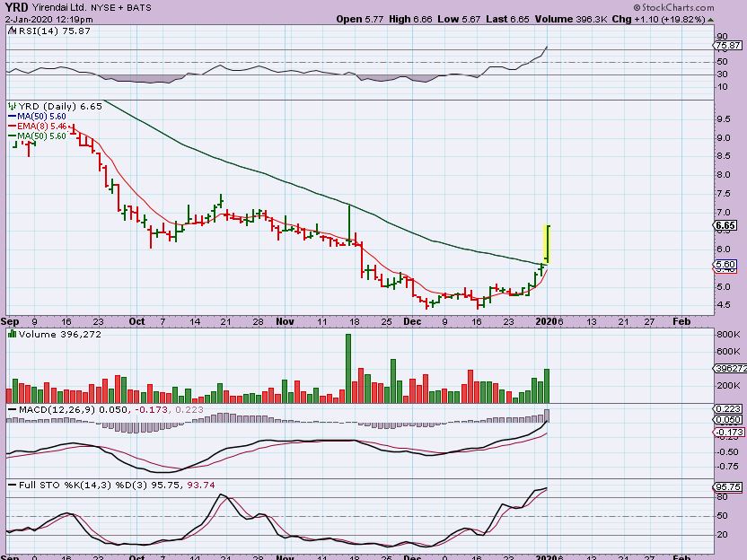This screenshot has width=747, height=560.
Task: Click the 0.223 MACD histogram tag
Action: pos(728,408)
